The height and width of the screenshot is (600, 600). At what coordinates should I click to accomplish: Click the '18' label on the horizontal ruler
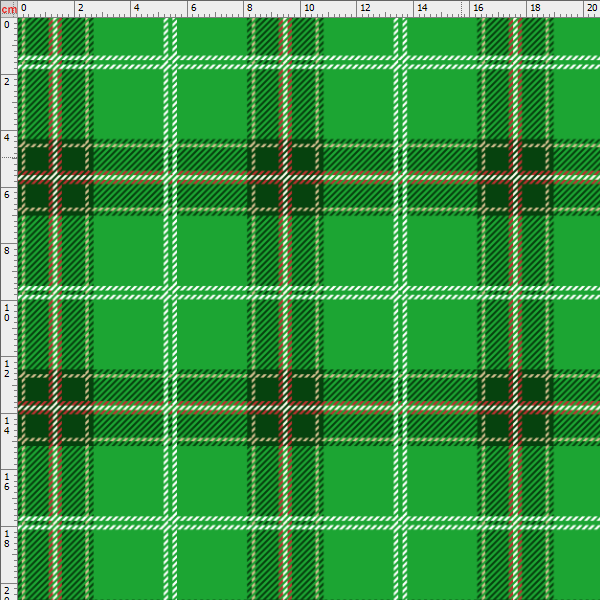(535, 8)
